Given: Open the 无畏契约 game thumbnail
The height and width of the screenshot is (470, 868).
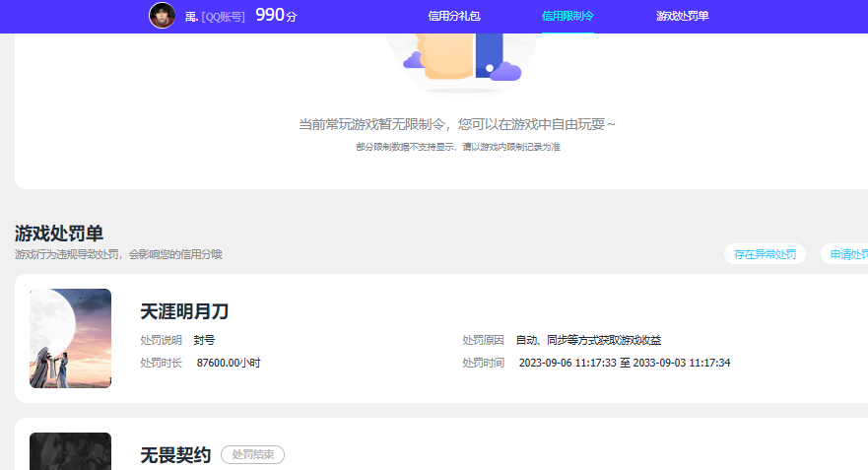Looking at the screenshot, I should 70,451.
